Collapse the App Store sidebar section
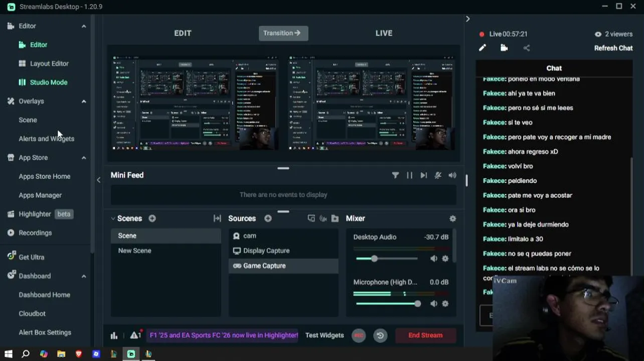 point(84,157)
